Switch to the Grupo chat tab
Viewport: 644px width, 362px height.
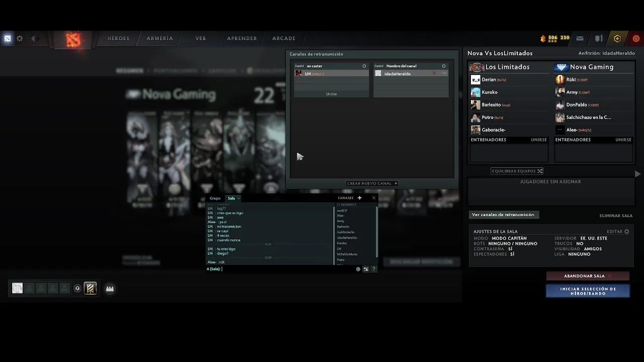(x=215, y=198)
